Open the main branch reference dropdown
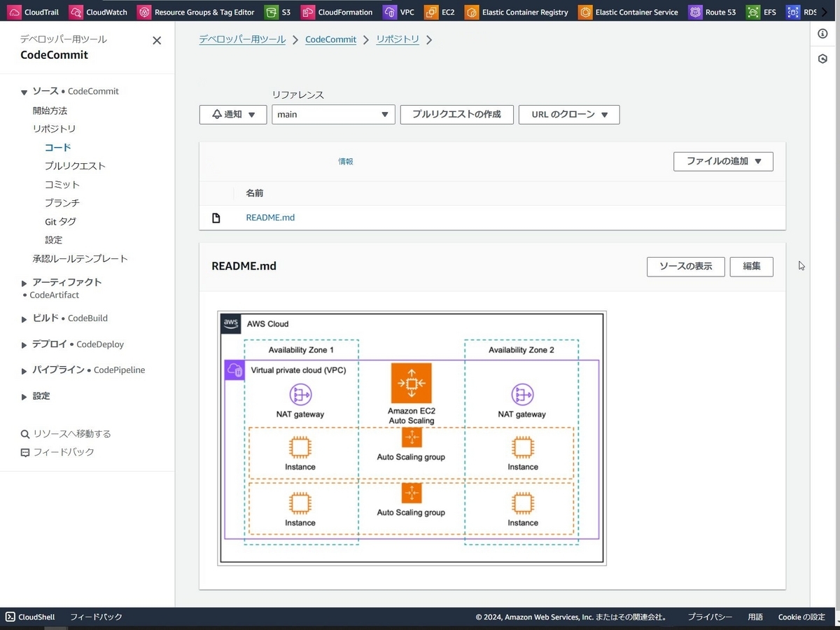This screenshot has width=840, height=630. [x=333, y=114]
